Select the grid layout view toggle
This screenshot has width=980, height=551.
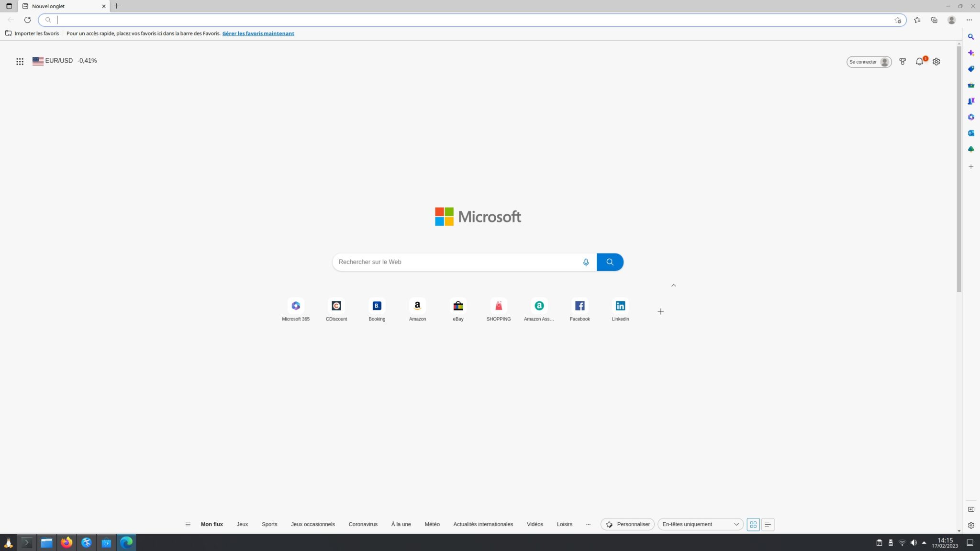753,524
